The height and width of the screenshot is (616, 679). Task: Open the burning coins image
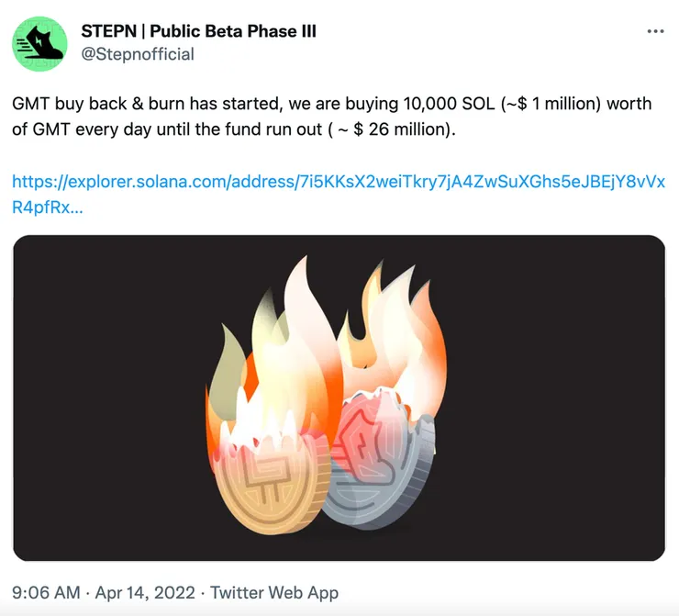coord(339,398)
